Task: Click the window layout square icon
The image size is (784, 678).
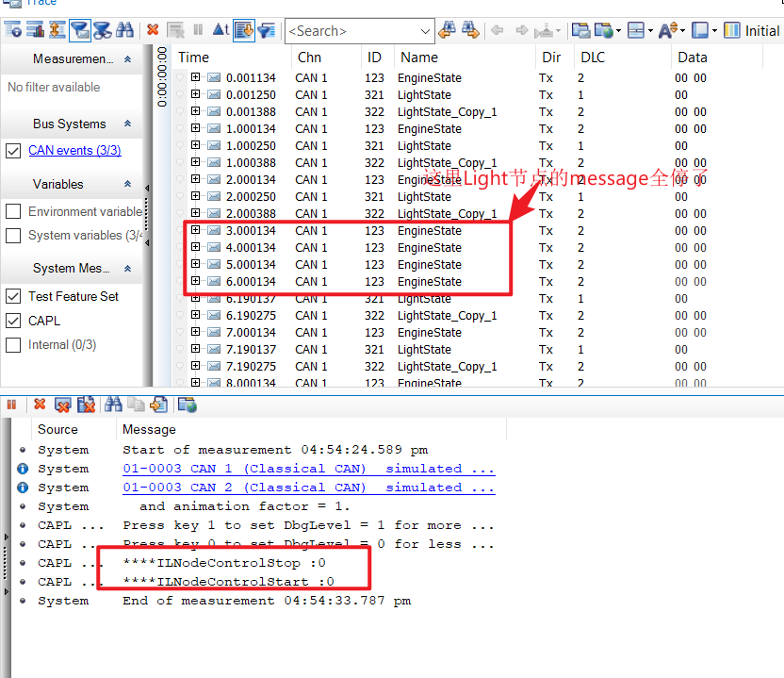Action: click(700, 30)
